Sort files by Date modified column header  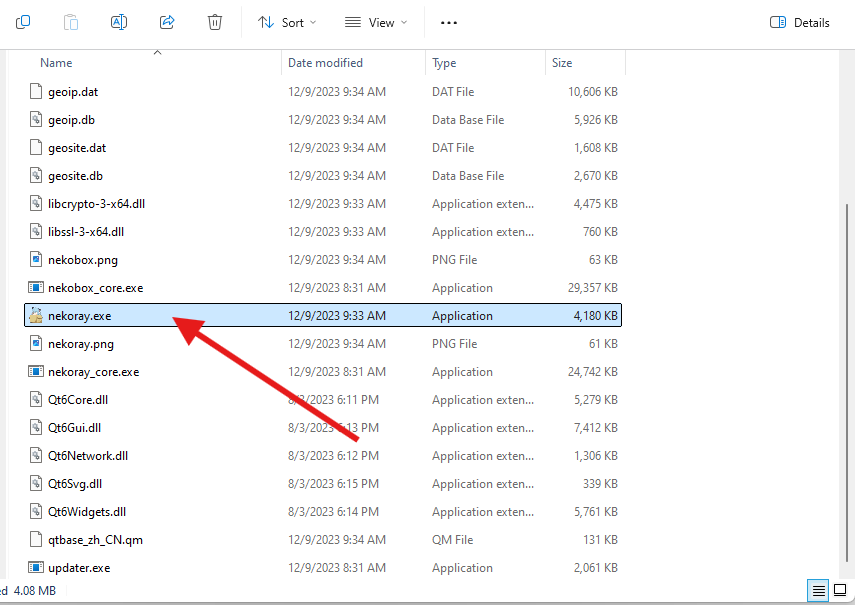click(x=326, y=63)
